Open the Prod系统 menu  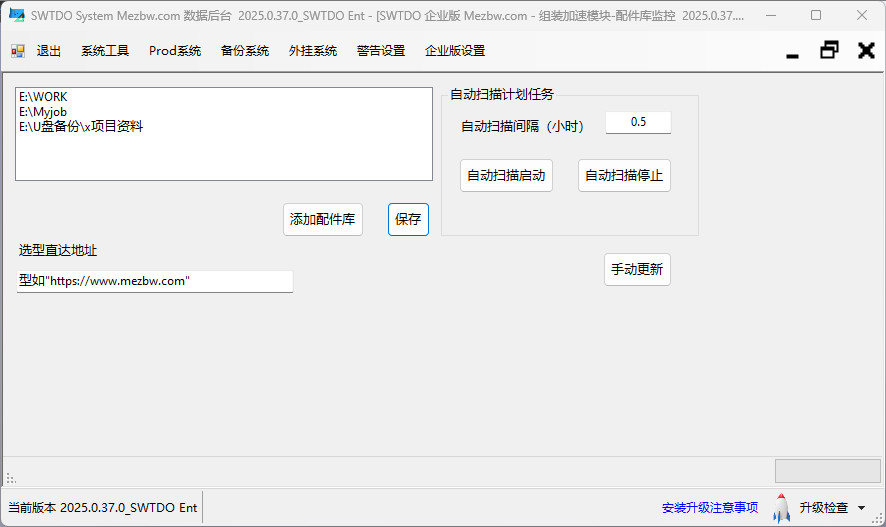click(x=175, y=51)
